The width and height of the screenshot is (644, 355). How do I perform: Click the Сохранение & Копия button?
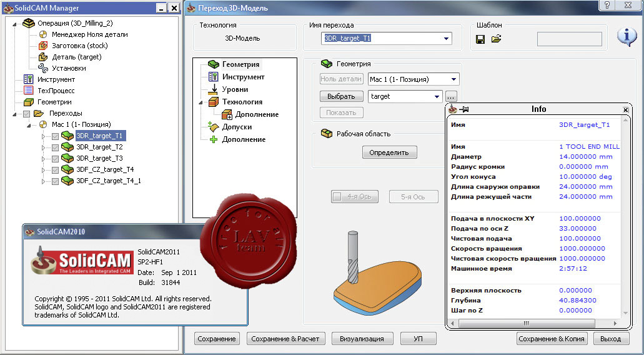click(552, 339)
